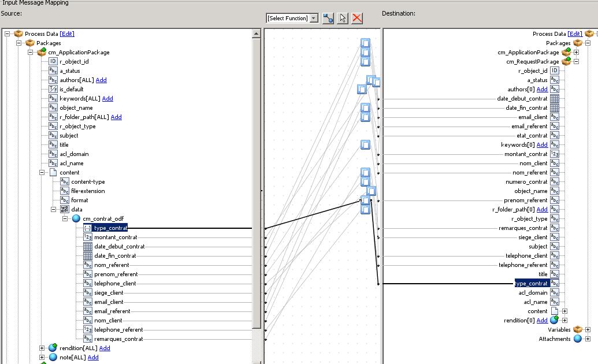This screenshot has height=364, width=598.
Task: Expand source note[ALL] node
Action: (x=42, y=358)
